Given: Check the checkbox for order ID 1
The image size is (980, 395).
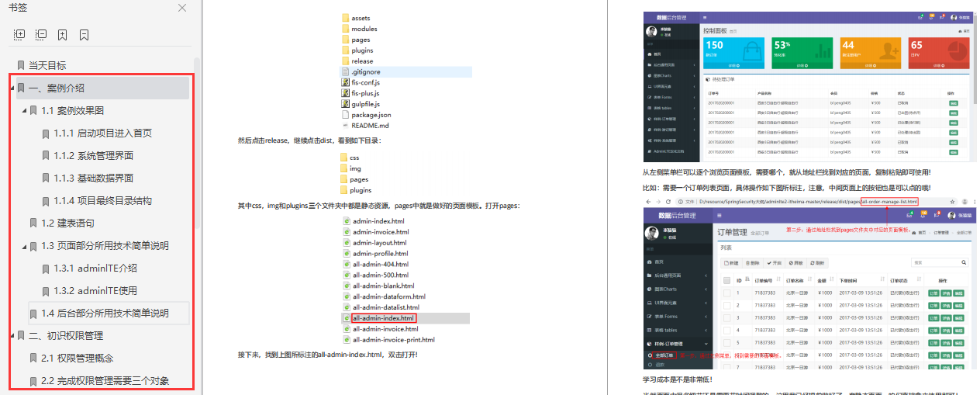Looking at the screenshot, I should (726, 293).
